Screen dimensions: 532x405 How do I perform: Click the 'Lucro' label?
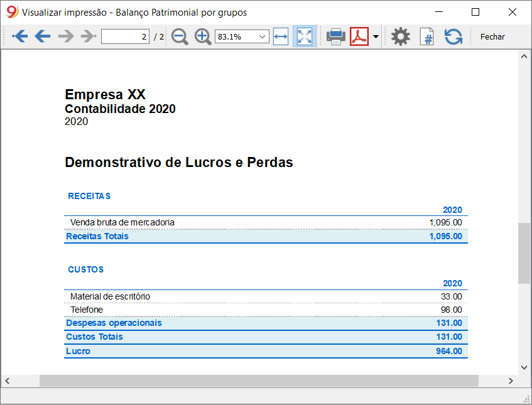coord(78,351)
